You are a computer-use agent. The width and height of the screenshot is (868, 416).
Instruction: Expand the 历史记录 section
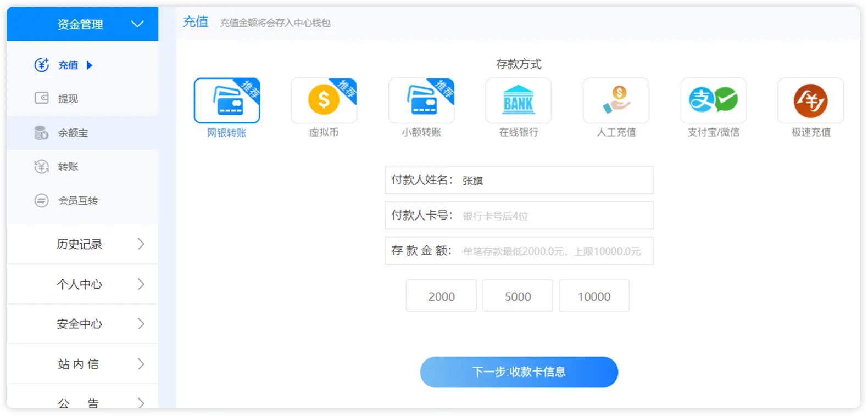coord(82,244)
